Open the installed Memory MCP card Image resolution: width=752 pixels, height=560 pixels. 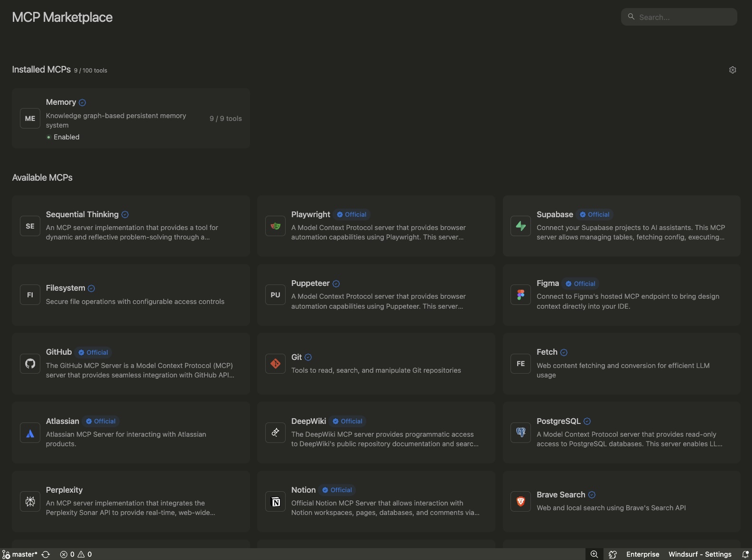click(x=131, y=119)
